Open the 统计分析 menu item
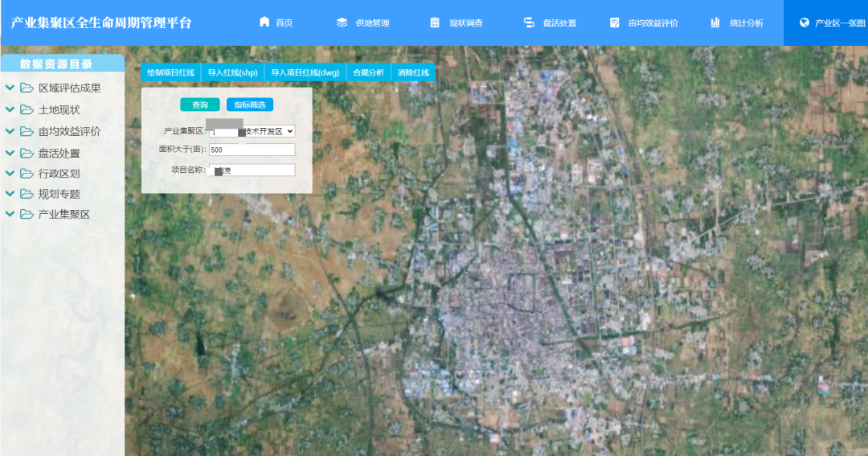Screen dimensions: 868x456 pyautogui.click(x=737, y=23)
